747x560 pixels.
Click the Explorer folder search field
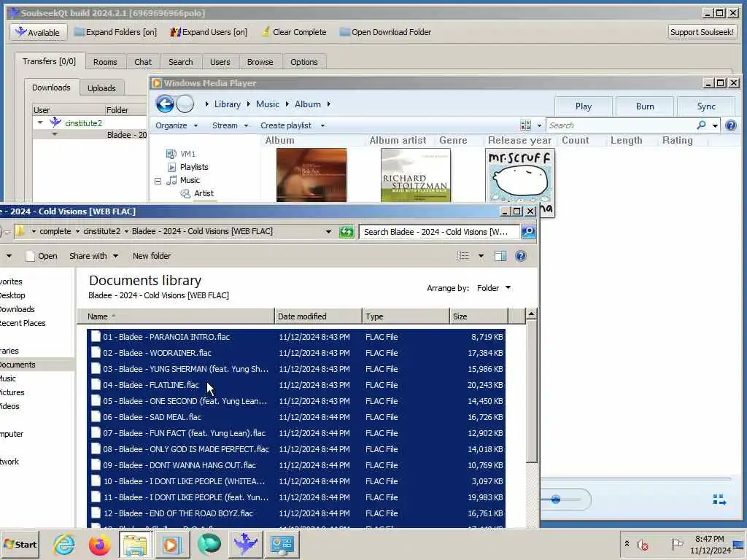point(439,232)
